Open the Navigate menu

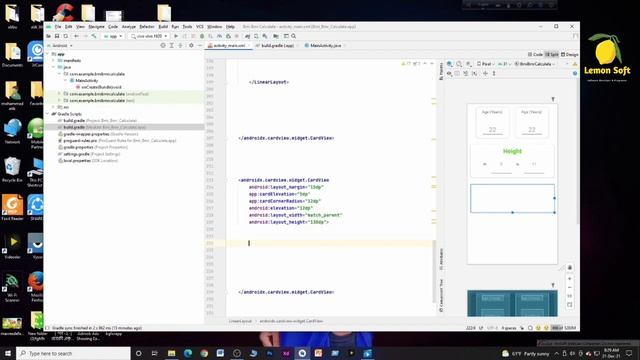[96, 27]
